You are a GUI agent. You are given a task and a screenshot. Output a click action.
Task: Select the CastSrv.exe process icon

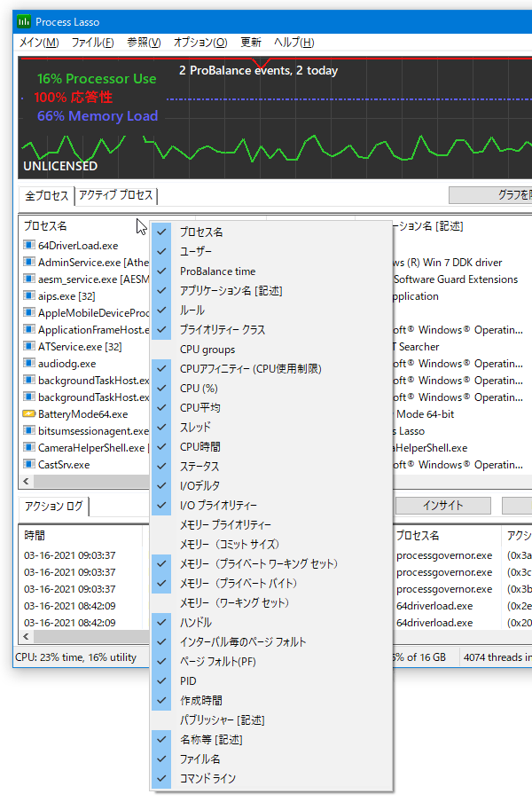29,465
